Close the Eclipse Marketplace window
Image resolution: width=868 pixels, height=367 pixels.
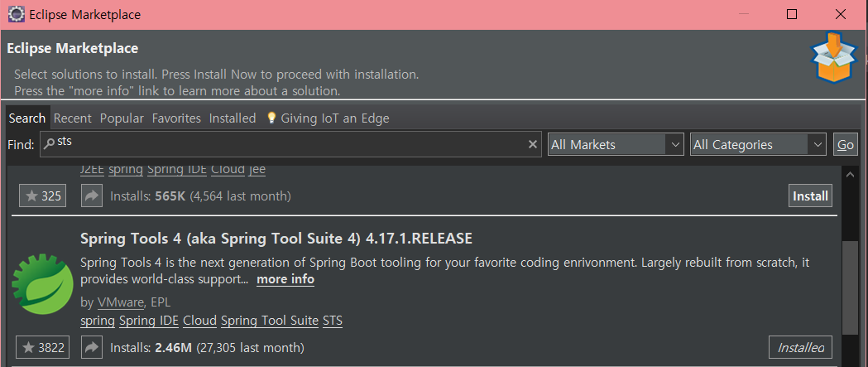[841, 14]
